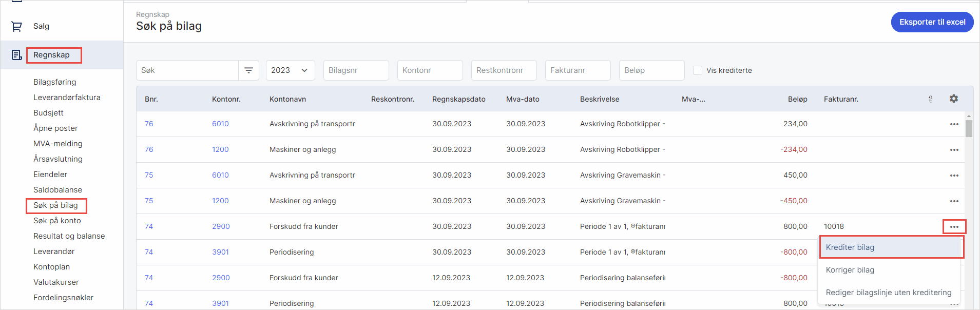Click the Søk search text field
This screenshot has height=310, width=980.
[x=187, y=70]
